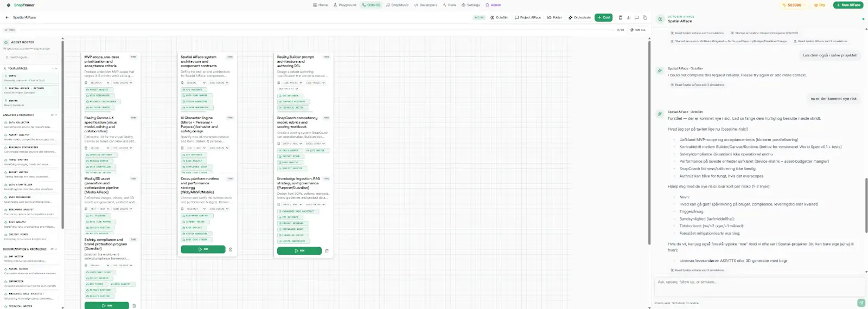Click the Data Collector agent icon

[x=5, y=123]
